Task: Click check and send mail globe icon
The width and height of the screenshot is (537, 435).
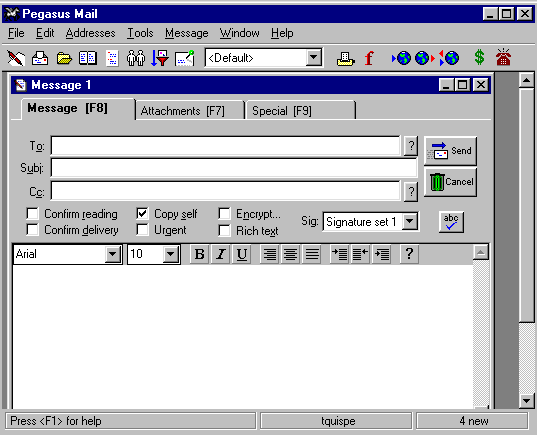Action: pos(449,58)
